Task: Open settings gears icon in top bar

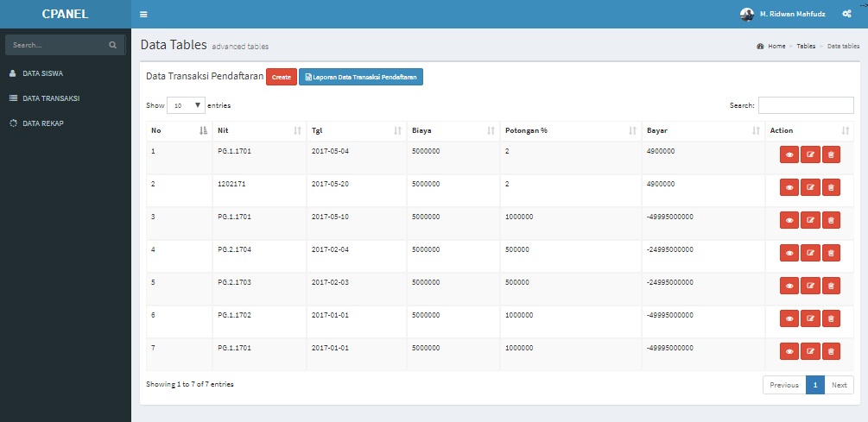Action: pos(846,14)
